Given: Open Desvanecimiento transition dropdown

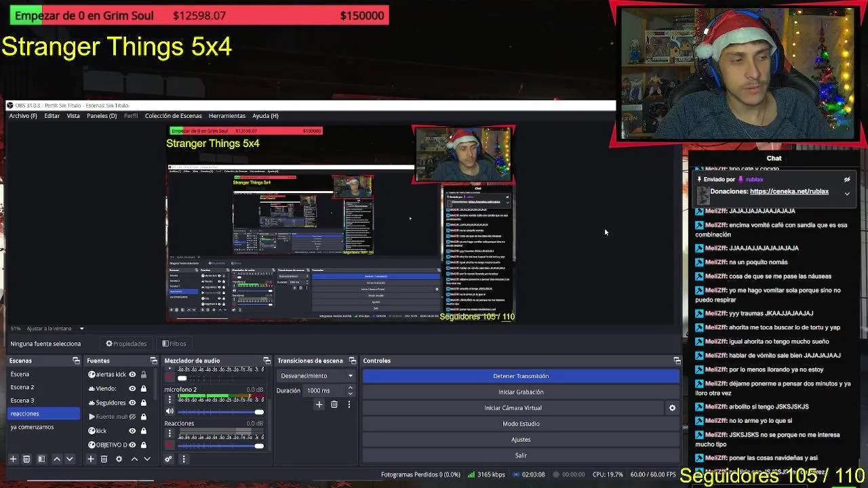Looking at the screenshot, I should pos(317,375).
